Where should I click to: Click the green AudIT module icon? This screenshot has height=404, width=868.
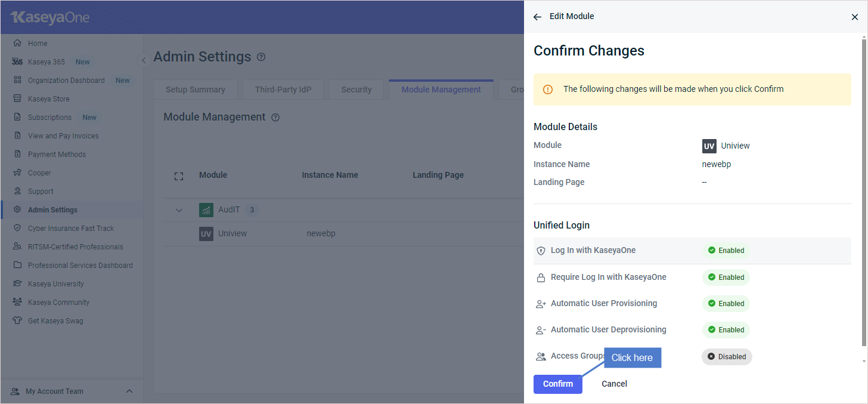[206, 210]
